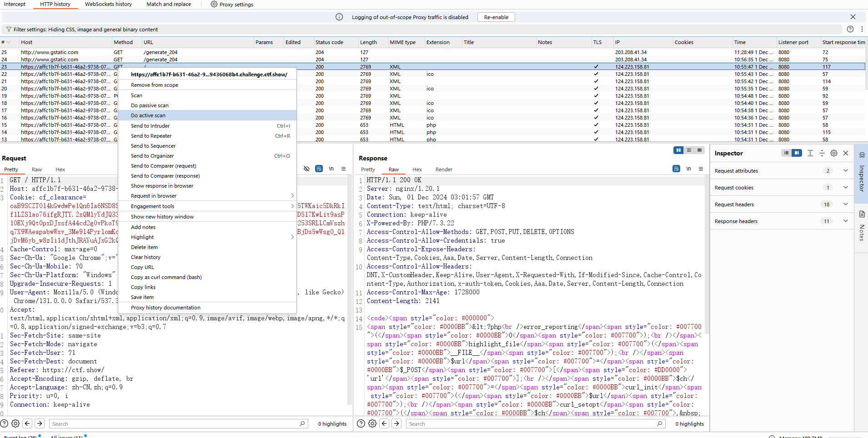Switch to combined tabbed request/response layout
Screen dimensions: 868x438
[699, 150]
